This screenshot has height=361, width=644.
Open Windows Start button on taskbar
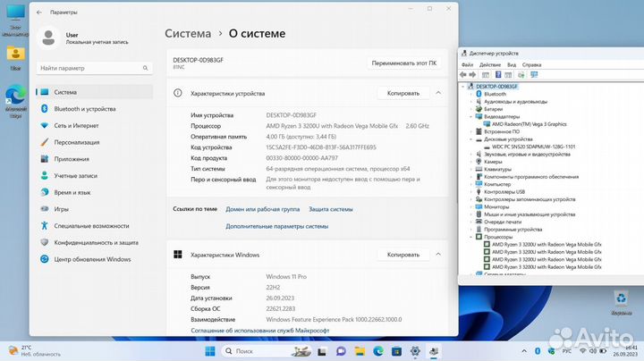tap(210, 351)
